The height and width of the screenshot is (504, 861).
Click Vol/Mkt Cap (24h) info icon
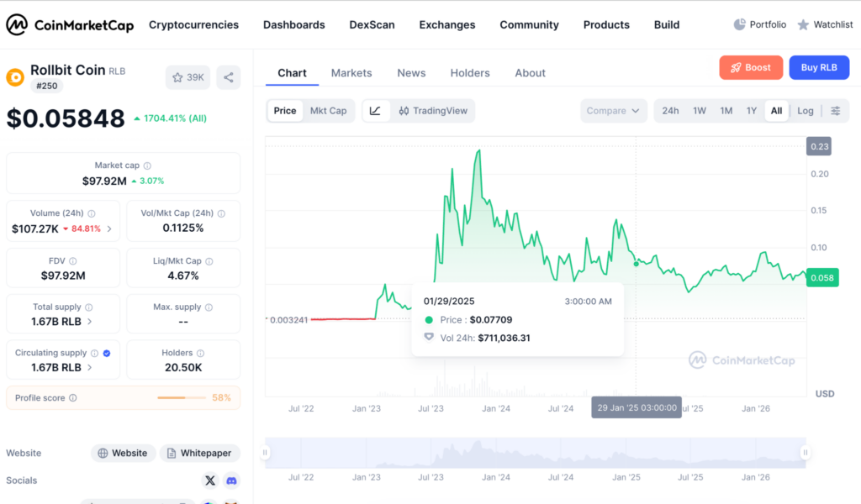(221, 213)
